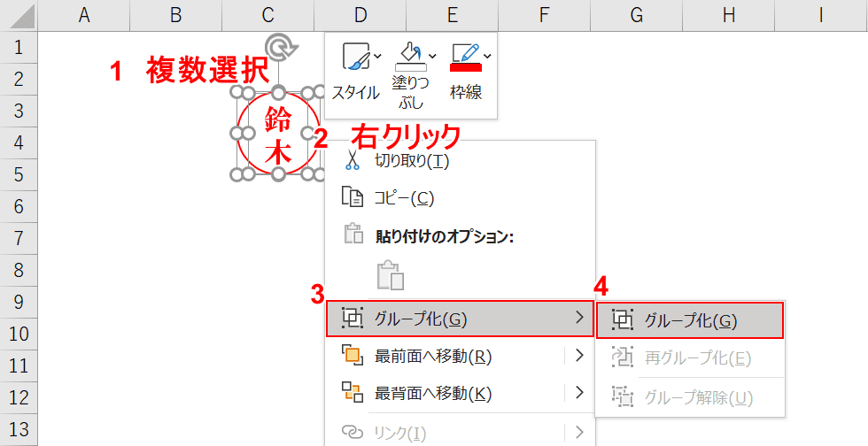Click the red outline color bar
This screenshot has height=446, width=868.
click(466, 67)
